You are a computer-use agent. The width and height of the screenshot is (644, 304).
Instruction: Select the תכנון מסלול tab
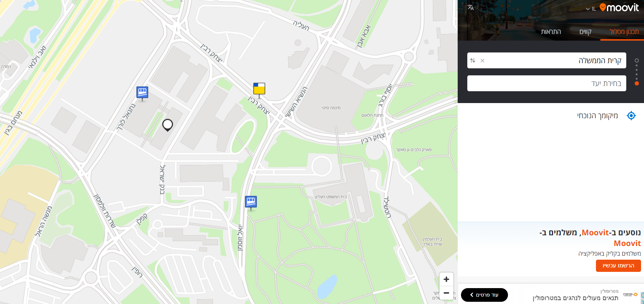point(624,32)
